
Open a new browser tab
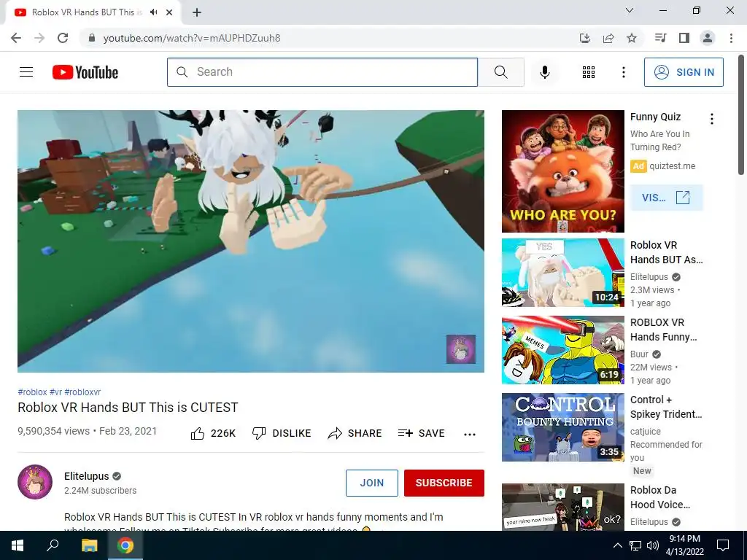[197, 12]
